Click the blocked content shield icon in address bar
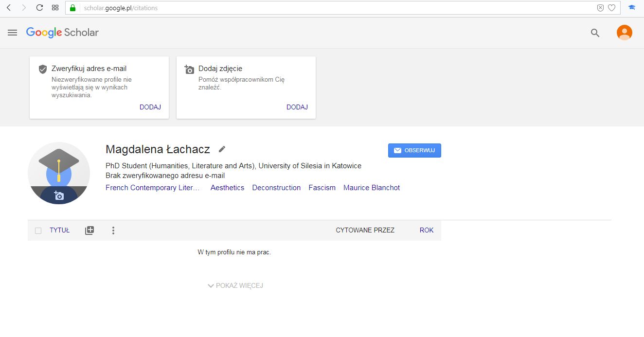 click(600, 8)
